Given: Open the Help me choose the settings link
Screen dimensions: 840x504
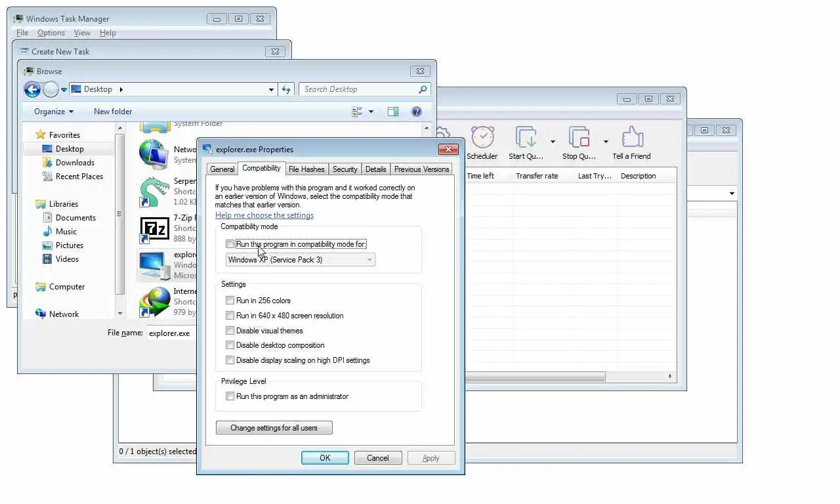Looking at the screenshot, I should tap(264, 215).
